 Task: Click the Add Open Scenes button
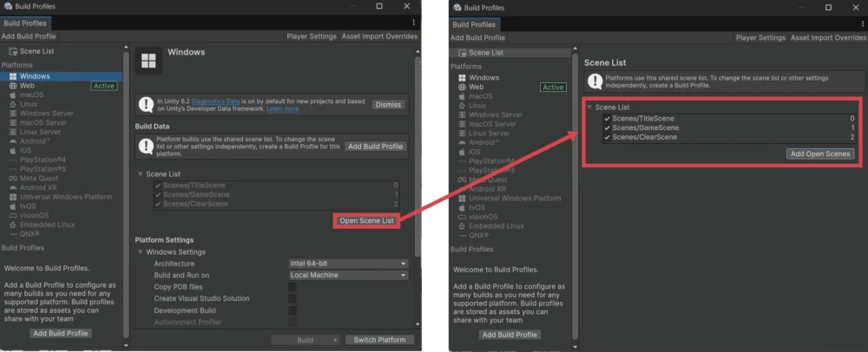point(820,153)
